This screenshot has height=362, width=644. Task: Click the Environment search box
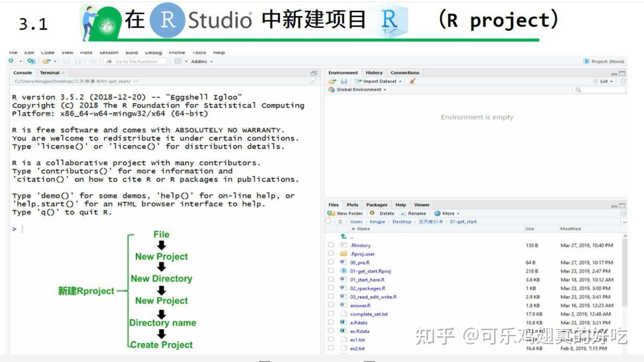599,90
